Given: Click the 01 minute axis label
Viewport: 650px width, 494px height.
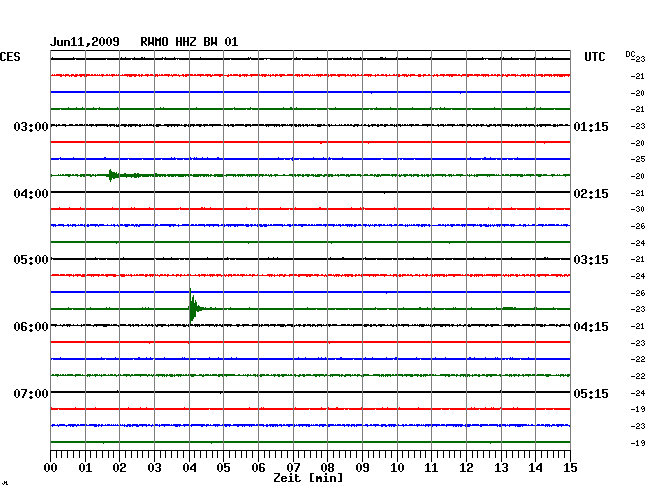Looking at the screenshot, I should (85, 467).
